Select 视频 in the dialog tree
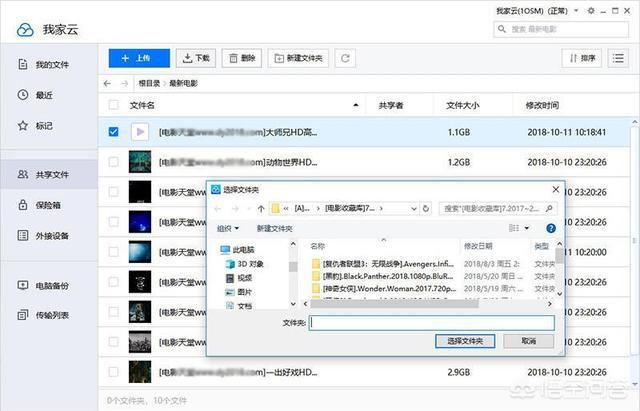This screenshot has height=411, width=640. pos(239,278)
